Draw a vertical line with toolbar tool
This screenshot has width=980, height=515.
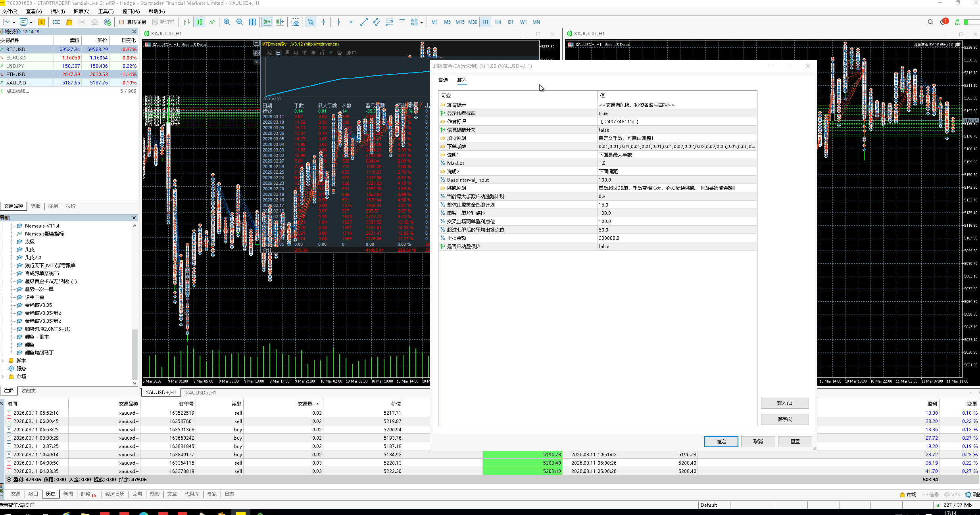coord(338,22)
